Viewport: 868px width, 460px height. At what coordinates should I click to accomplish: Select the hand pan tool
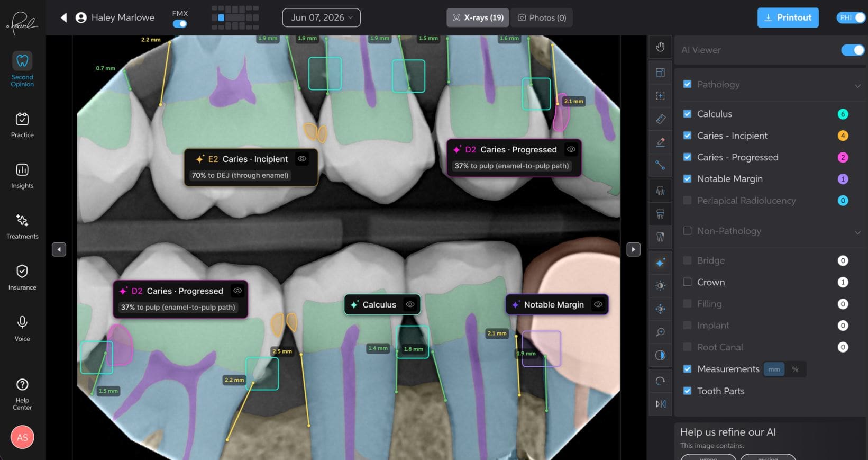pos(660,47)
